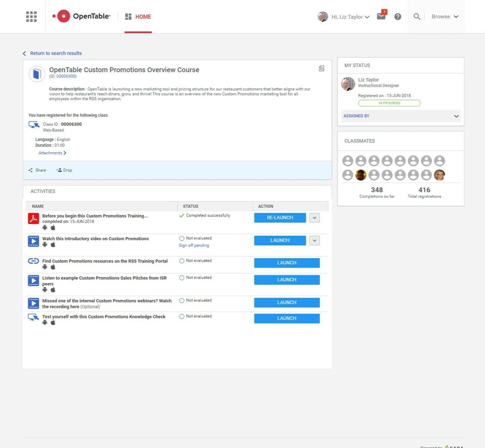The height and width of the screenshot is (448, 485).
Task: Click the video icon for Sales Pitches row
Action: [x=34, y=281]
